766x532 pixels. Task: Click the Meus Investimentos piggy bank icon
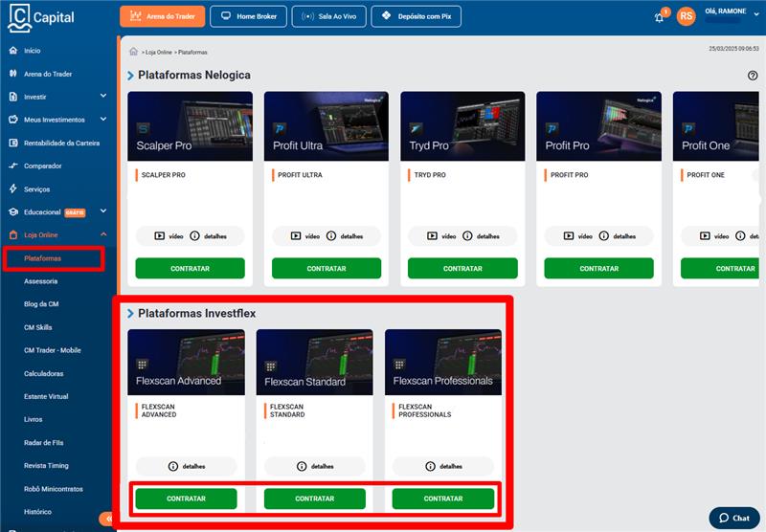pos(13,120)
